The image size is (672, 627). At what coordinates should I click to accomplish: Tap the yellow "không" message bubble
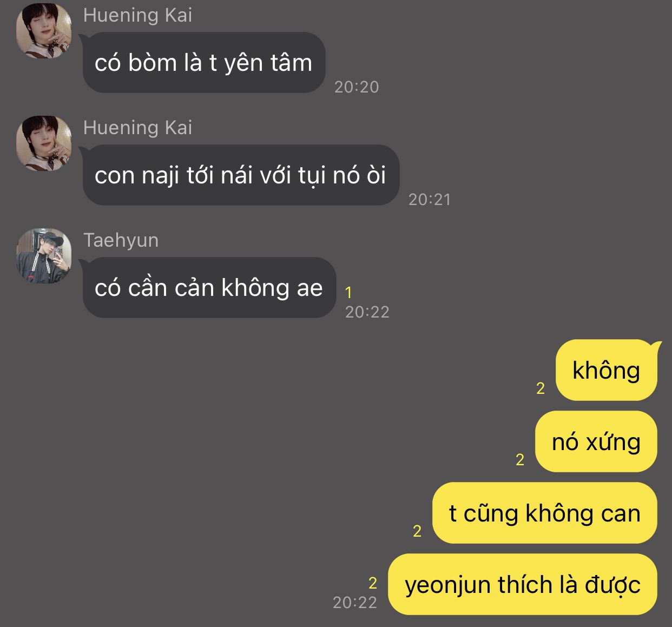pos(607,371)
